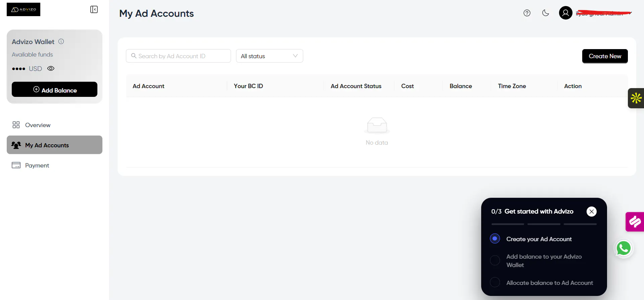Viewport: 644px width, 300px height.
Task: Click the onboarding progress bar
Action: click(x=544, y=224)
